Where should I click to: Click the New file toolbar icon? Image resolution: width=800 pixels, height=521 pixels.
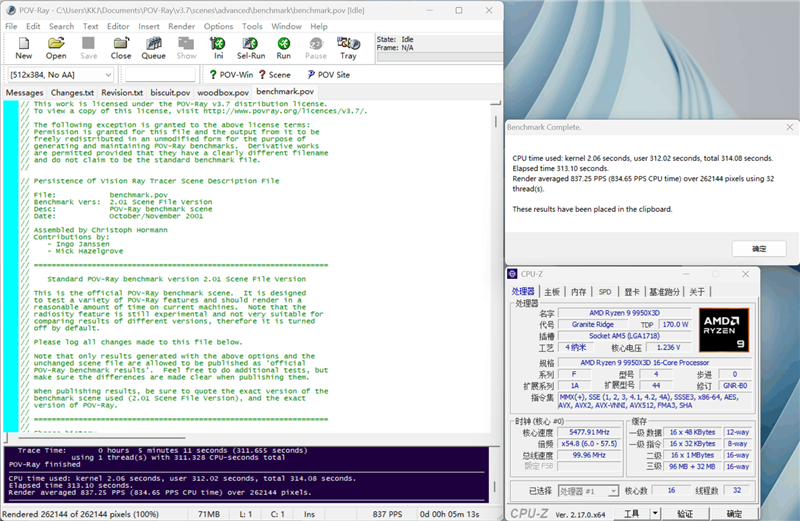tap(24, 48)
